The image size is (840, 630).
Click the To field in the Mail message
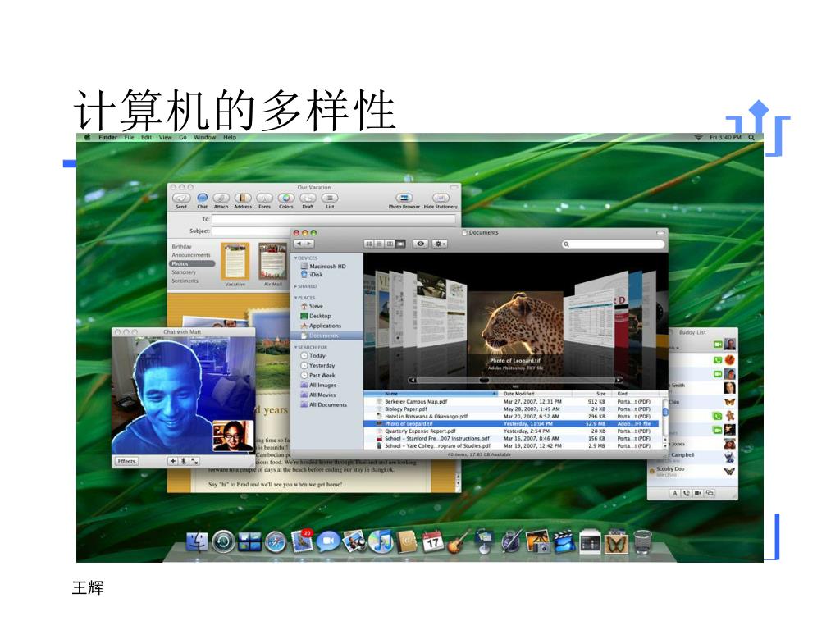point(333,219)
